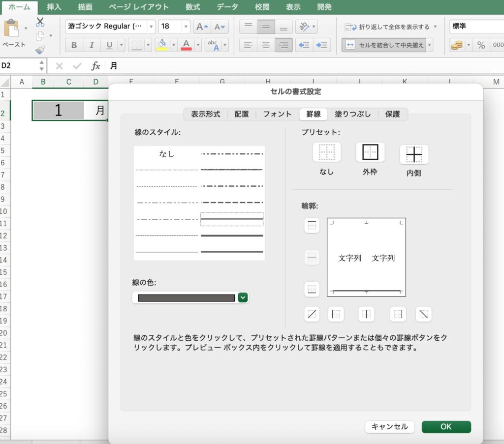Expand the borders dropdown arrow
This screenshot has height=444, width=504.
click(x=148, y=45)
